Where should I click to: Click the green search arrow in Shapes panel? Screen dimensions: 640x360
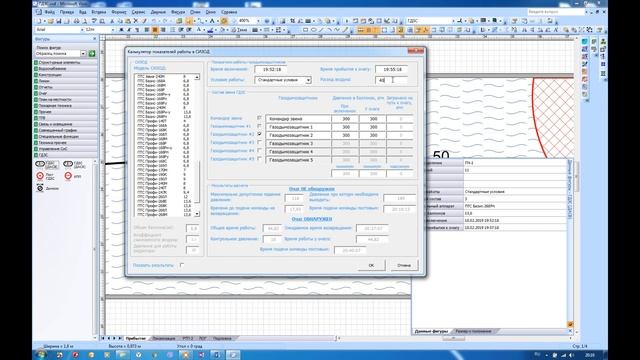tap(92, 53)
